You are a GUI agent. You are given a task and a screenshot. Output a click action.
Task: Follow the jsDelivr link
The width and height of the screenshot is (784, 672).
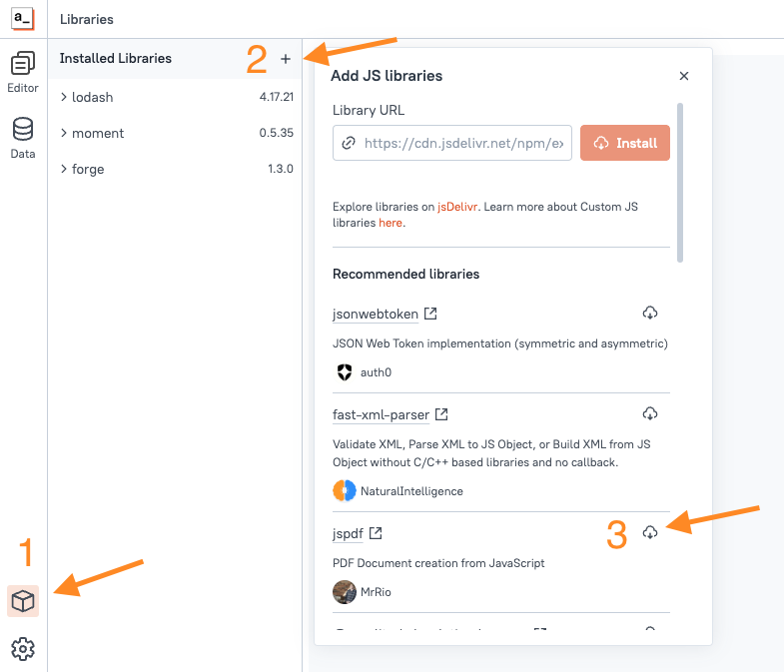click(x=457, y=207)
